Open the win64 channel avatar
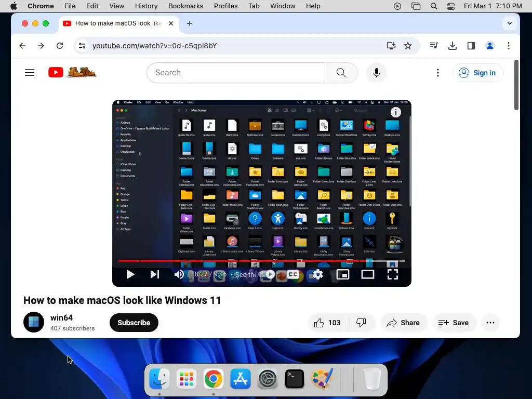Image resolution: width=532 pixels, height=399 pixels. pyautogui.click(x=34, y=322)
